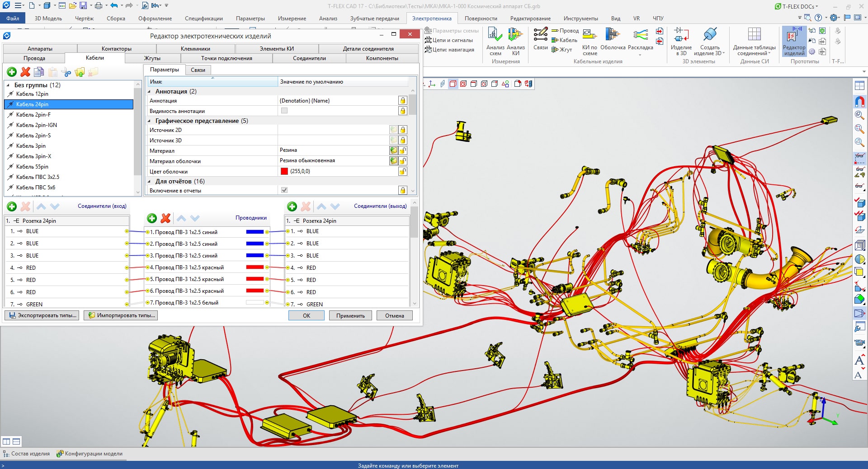Image resolution: width=868 pixels, height=469 pixels.
Task: Toggle the lock in Источник 2D row
Action: click(x=403, y=130)
